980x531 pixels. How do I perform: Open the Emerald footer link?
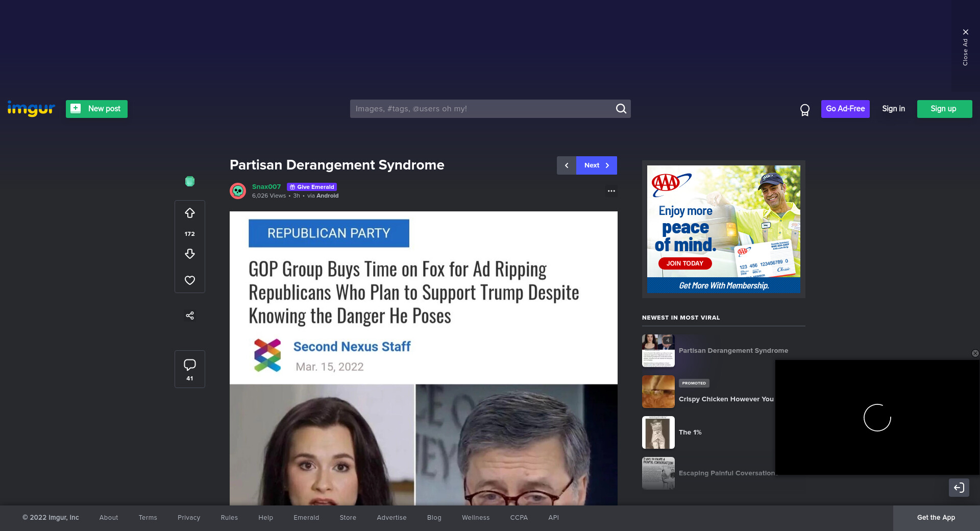306,518
